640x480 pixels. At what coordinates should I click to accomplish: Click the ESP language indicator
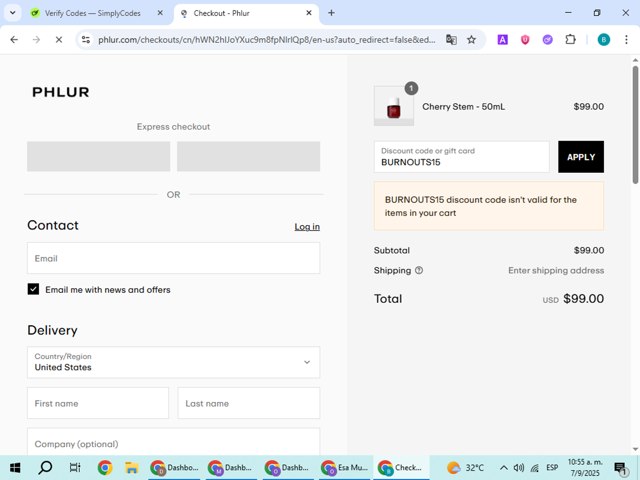[x=552, y=468]
